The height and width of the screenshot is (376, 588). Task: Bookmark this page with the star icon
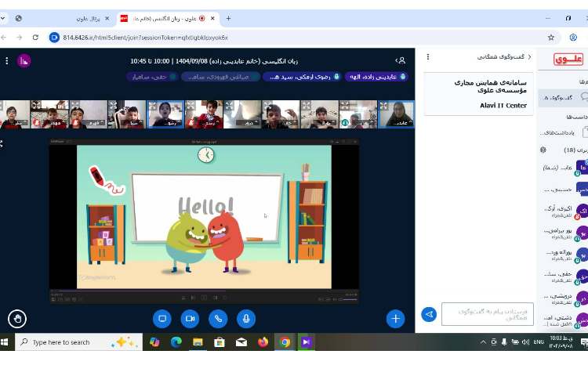(x=551, y=37)
